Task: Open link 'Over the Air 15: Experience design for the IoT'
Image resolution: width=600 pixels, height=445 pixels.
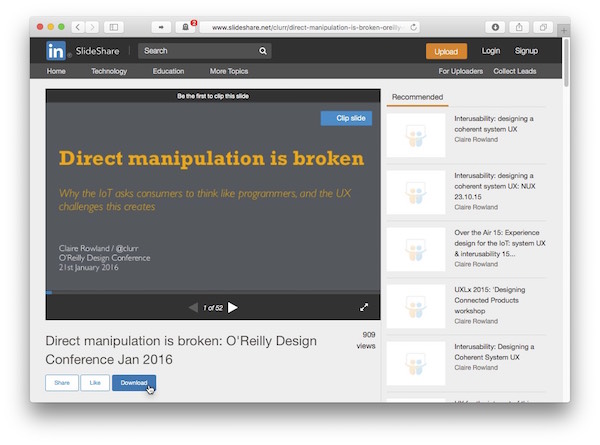Action: pos(500,243)
